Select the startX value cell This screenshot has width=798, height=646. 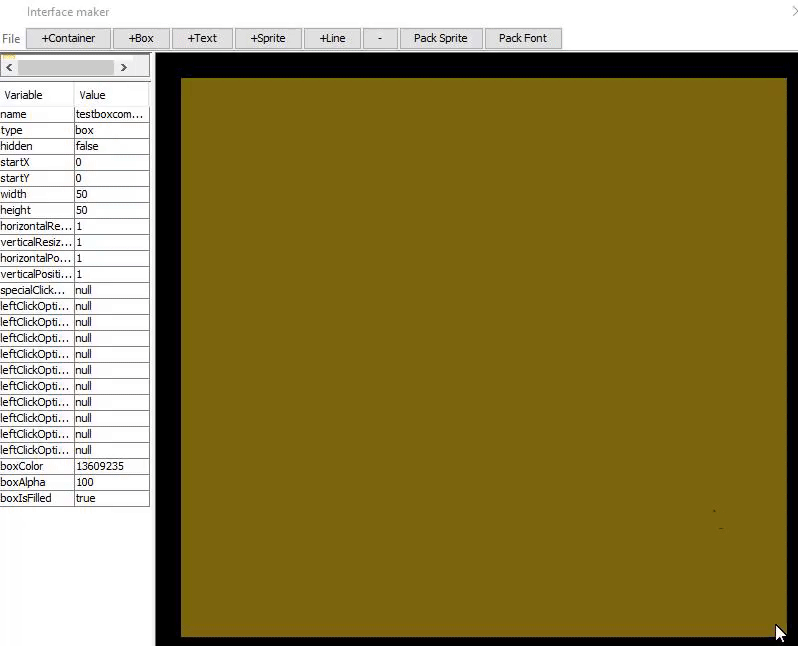(x=112, y=162)
